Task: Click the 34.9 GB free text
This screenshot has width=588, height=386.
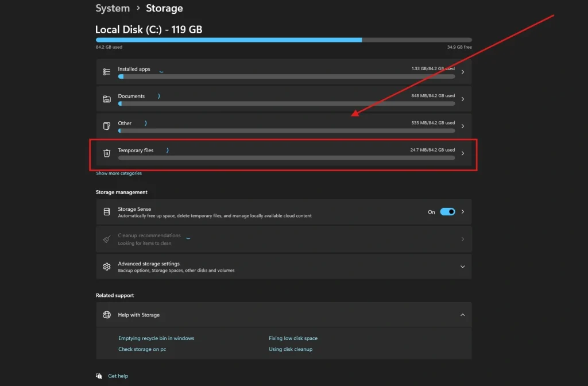Action: (x=459, y=47)
